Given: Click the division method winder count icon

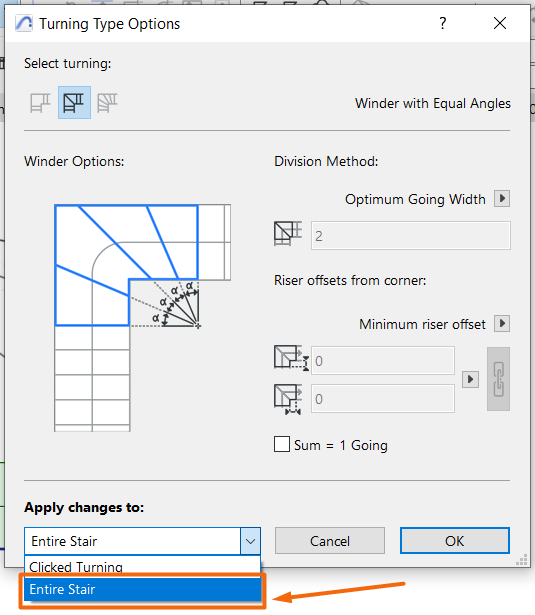Looking at the screenshot, I should point(288,234).
